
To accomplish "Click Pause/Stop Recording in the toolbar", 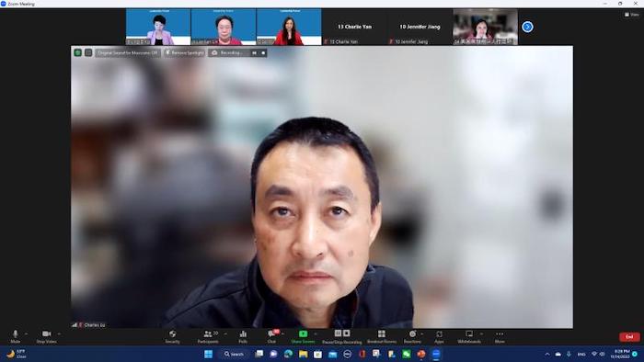I will click(x=342, y=336).
